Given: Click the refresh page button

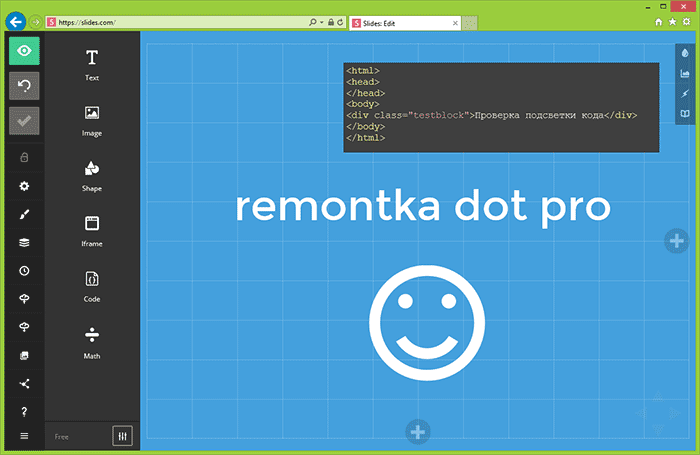Looking at the screenshot, I should (340, 22).
